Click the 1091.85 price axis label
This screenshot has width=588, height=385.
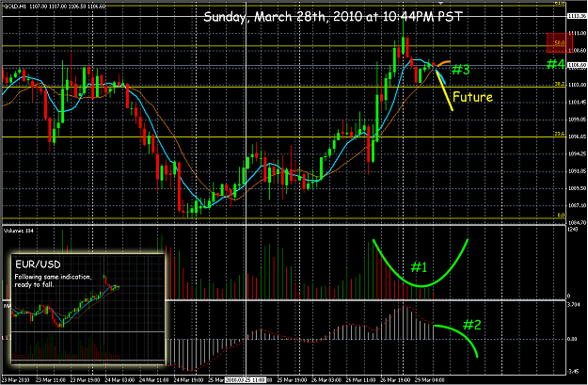(577, 171)
